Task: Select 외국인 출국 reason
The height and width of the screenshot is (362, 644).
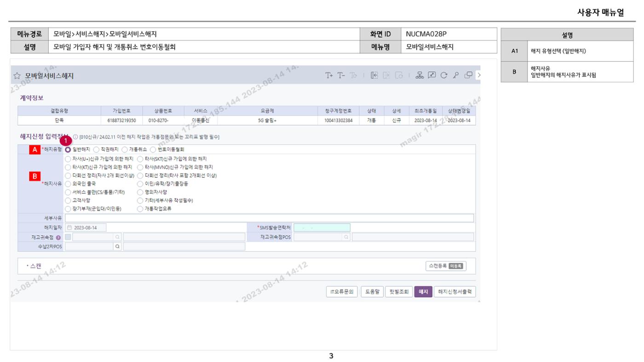Action: pyautogui.click(x=68, y=183)
